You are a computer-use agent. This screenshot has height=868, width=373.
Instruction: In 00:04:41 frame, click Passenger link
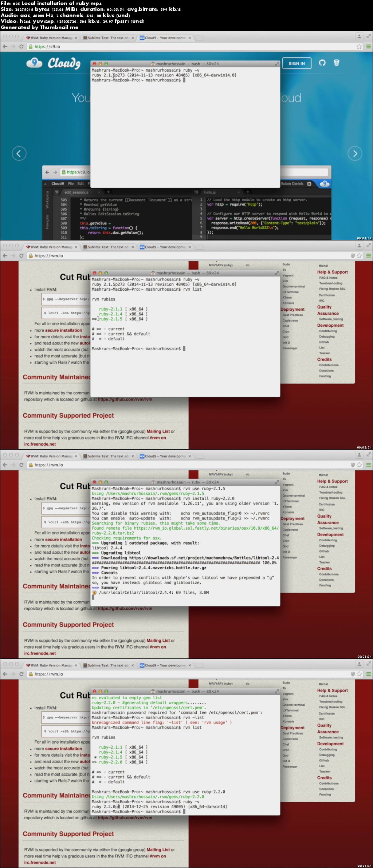tap(290, 767)
